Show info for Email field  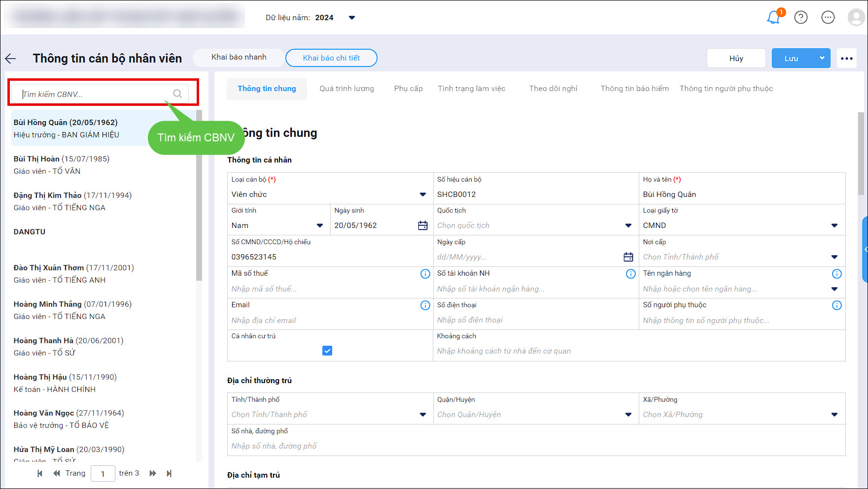(425, 305)
